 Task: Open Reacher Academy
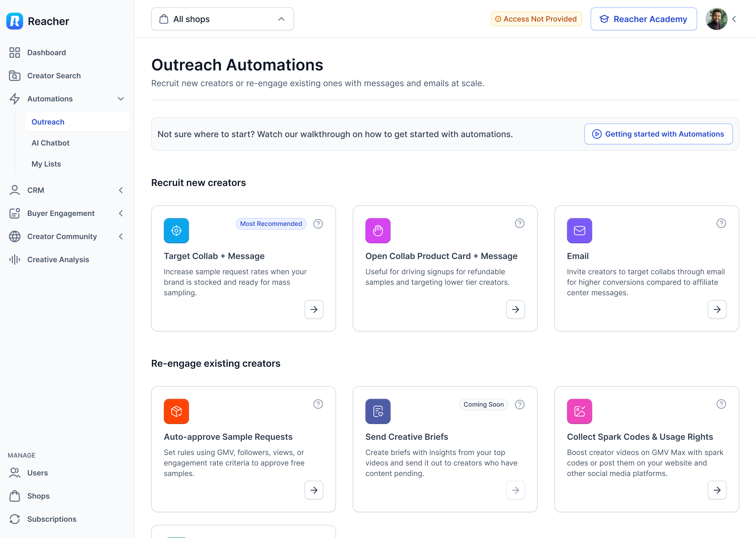pos(643,19)
